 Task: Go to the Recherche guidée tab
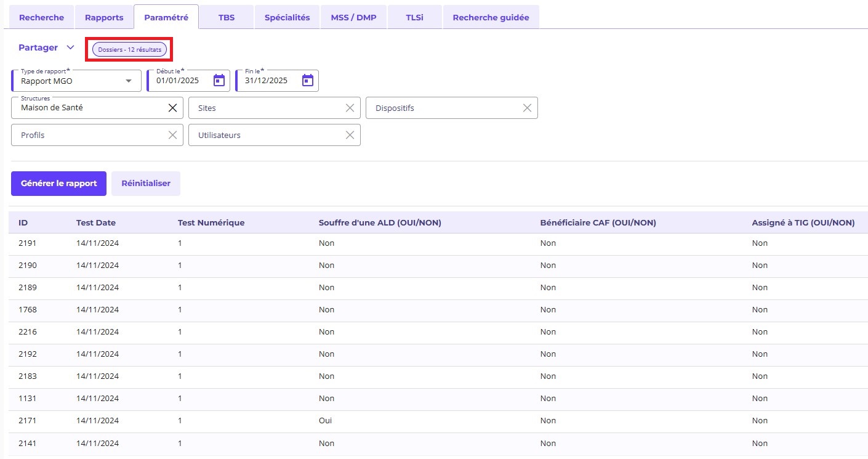click(x=491, y=18)
